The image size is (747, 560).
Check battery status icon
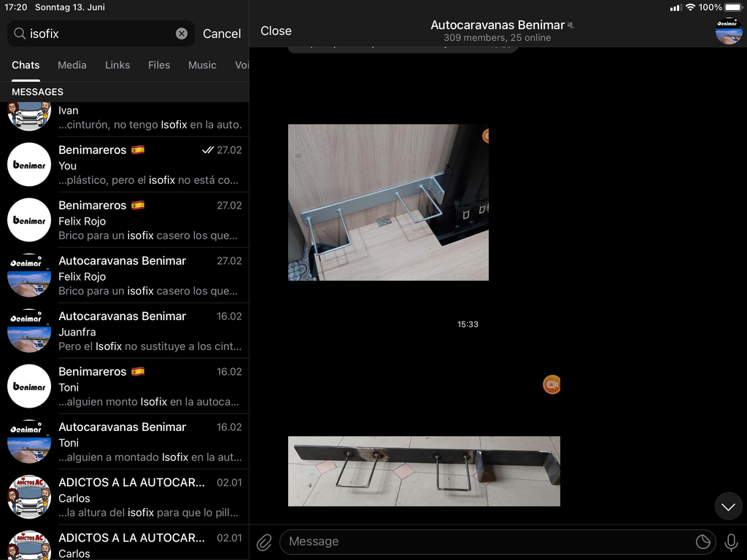click(x=734, y=7)
